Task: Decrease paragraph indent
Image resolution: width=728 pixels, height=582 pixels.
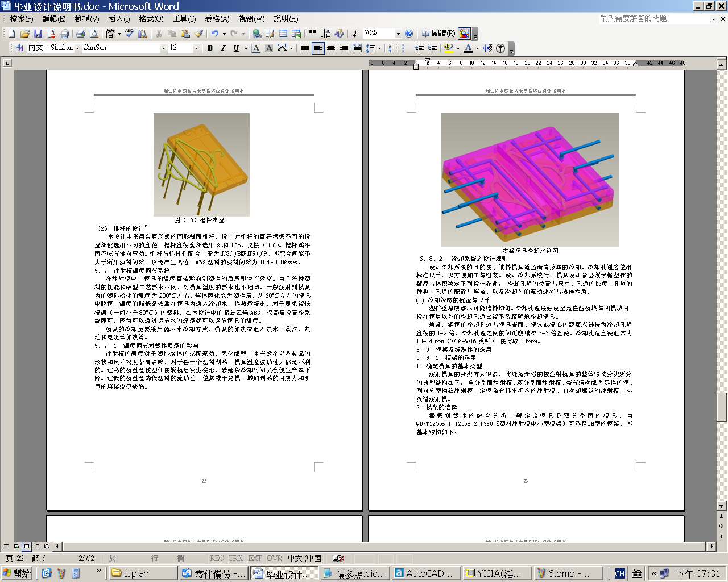Action: [x=420, y=48]
